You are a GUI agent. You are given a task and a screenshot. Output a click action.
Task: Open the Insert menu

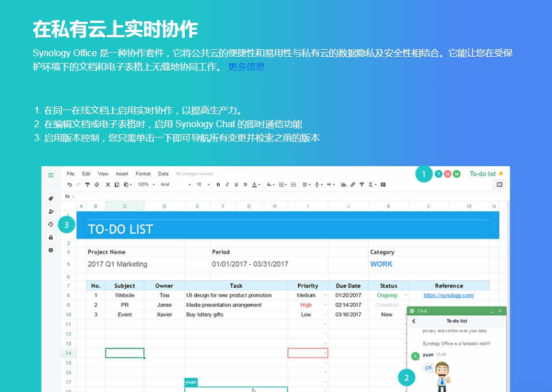pos(122,174)
